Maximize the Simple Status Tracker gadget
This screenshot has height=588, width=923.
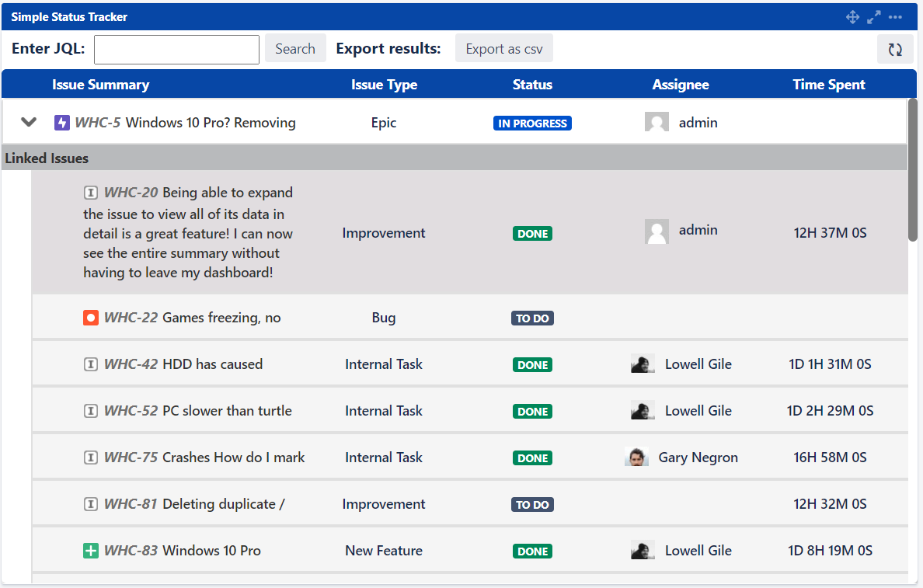[873, 17]
